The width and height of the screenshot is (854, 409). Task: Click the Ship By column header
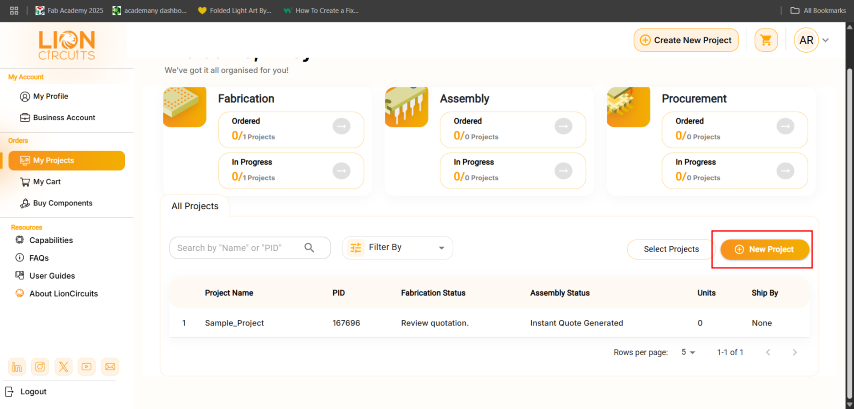point(765,293)
